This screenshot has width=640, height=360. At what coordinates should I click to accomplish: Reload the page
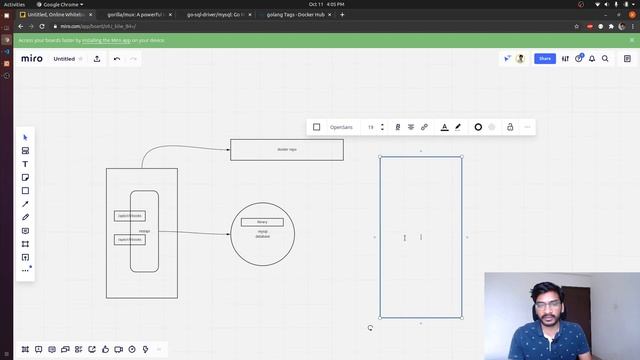42,27
